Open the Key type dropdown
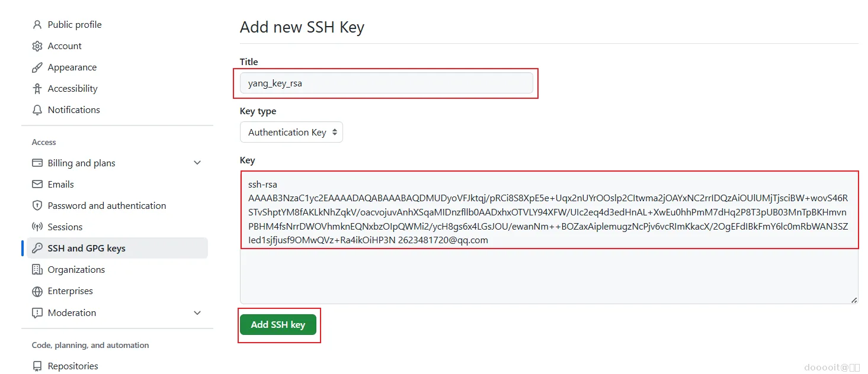868x374 pixels. 292,133
